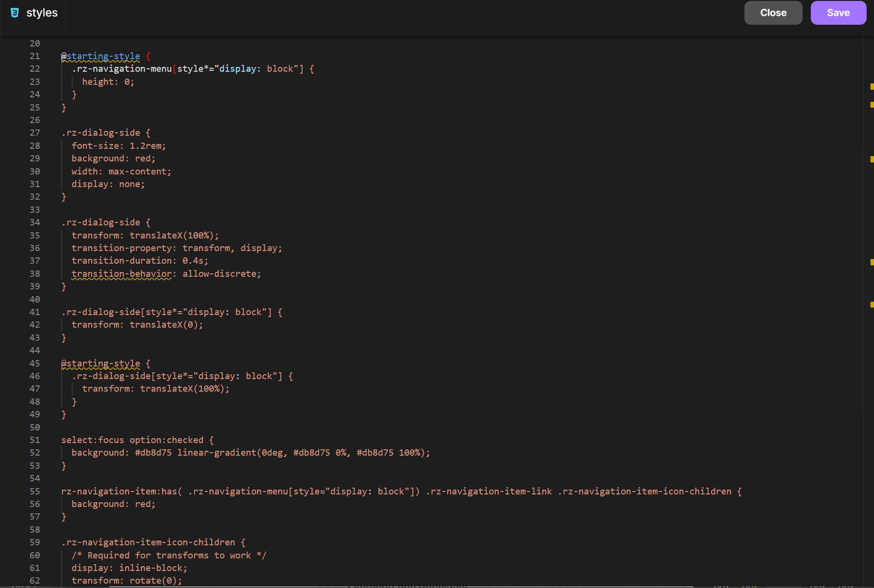Click line number 21 in the gutter
874x588 pixels.
pos(34,56)
